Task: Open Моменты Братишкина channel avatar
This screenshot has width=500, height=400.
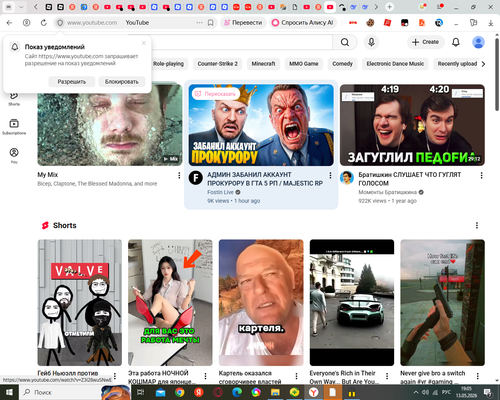Action: click(347, 178)
